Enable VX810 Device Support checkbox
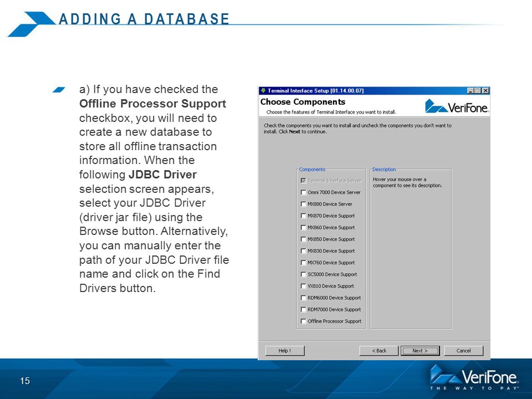532x399 pixels. (x=303, y=286)
